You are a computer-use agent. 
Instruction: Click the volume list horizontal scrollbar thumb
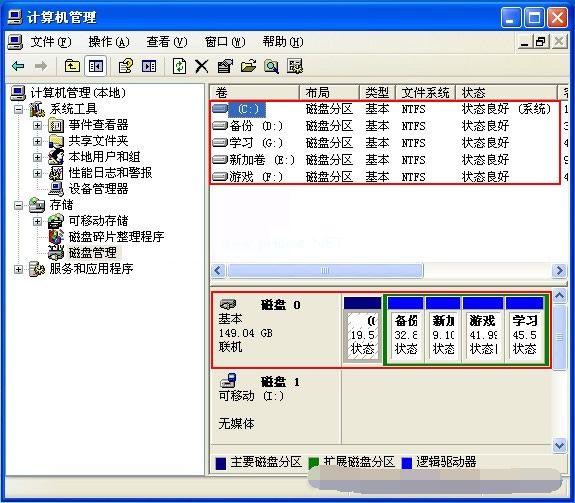[x=325, y=271]
